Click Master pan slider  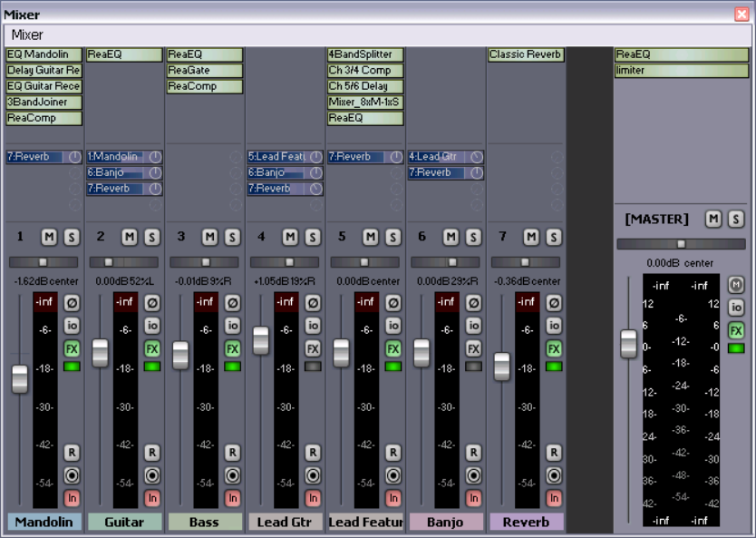coord(682,244)
